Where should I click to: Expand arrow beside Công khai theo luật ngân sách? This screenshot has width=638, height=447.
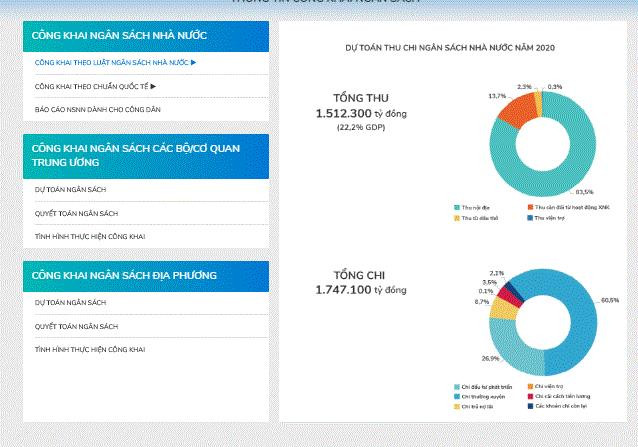click(194, 62)
